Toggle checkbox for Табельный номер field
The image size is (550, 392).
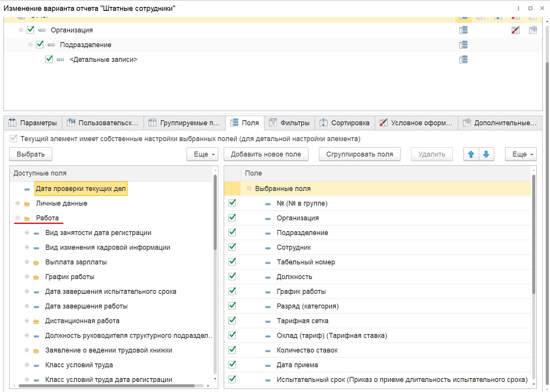click(x=232, y=262)
